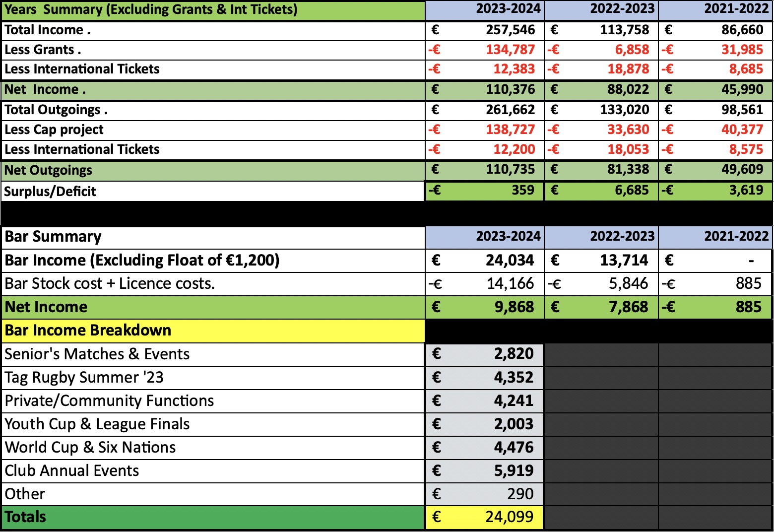Select the Bar Income value 24,034

point(510,261)
